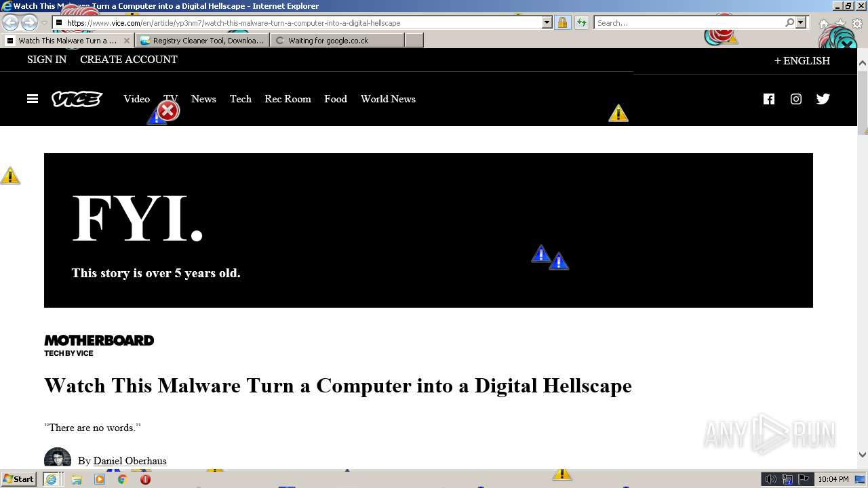Click the network tray icon
Screen dimensions: 868x488
pos(787,479)
